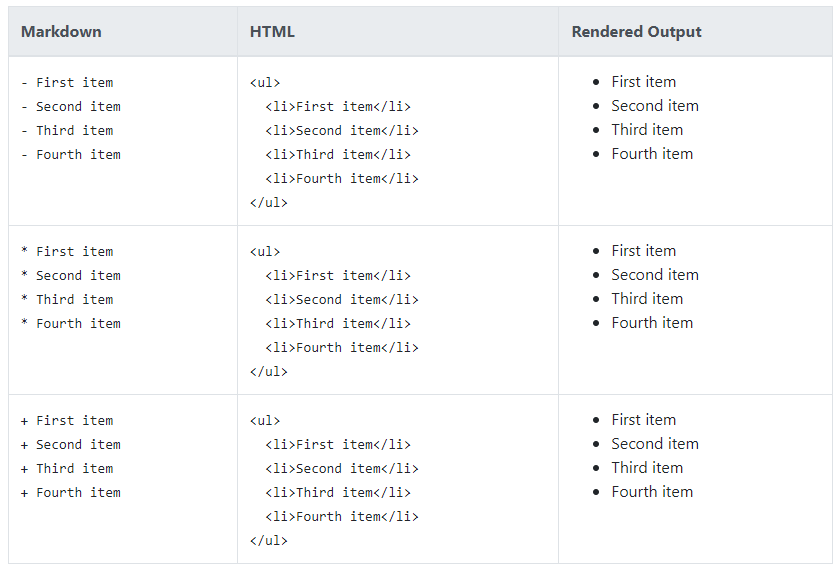Click the Markdown column header
This screenshot has height=564, width=838.
[x=61, y=32]
